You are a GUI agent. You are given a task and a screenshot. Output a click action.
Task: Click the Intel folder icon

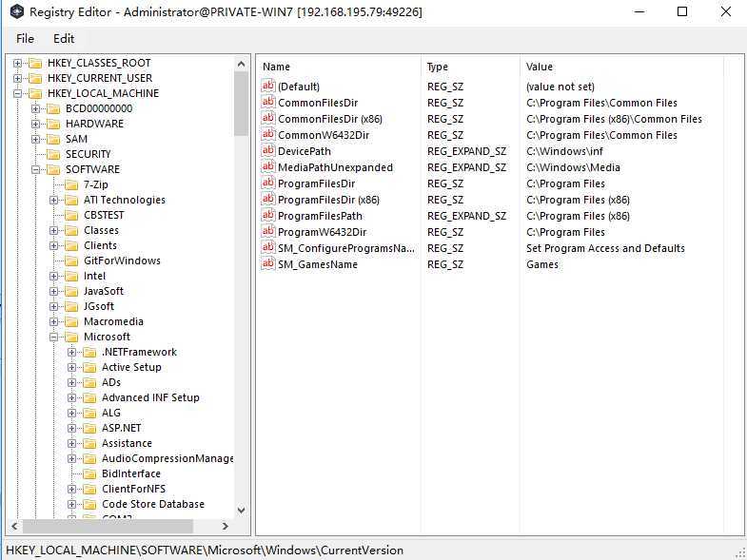(x=71, y=276)
